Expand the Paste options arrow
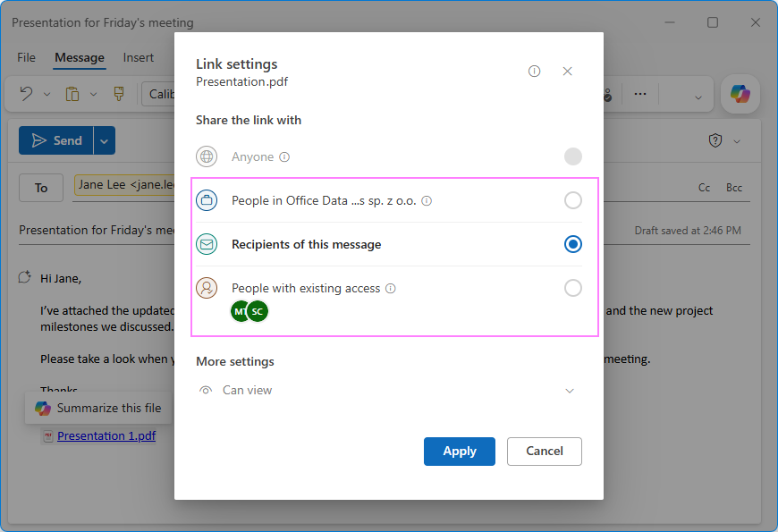The width and height of the screenshot is (778, 532). (x=93, y=94)
